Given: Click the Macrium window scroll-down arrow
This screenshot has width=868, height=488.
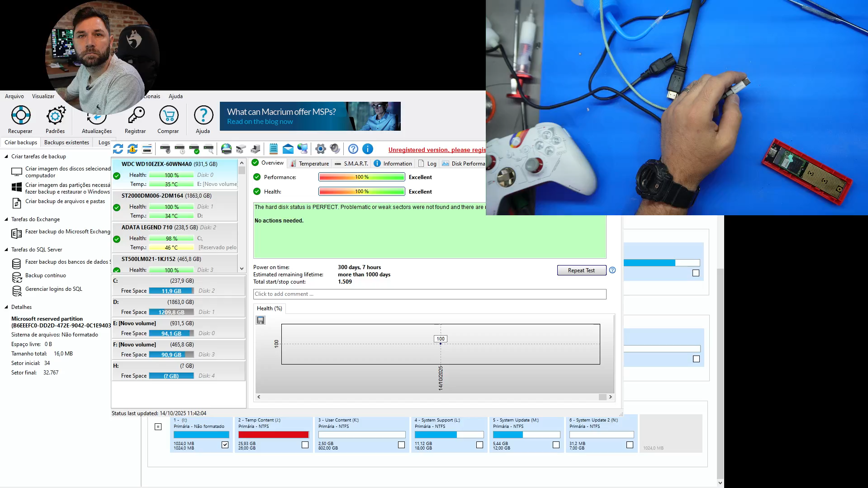Looking at the screenshot, I should coord(721,483).
